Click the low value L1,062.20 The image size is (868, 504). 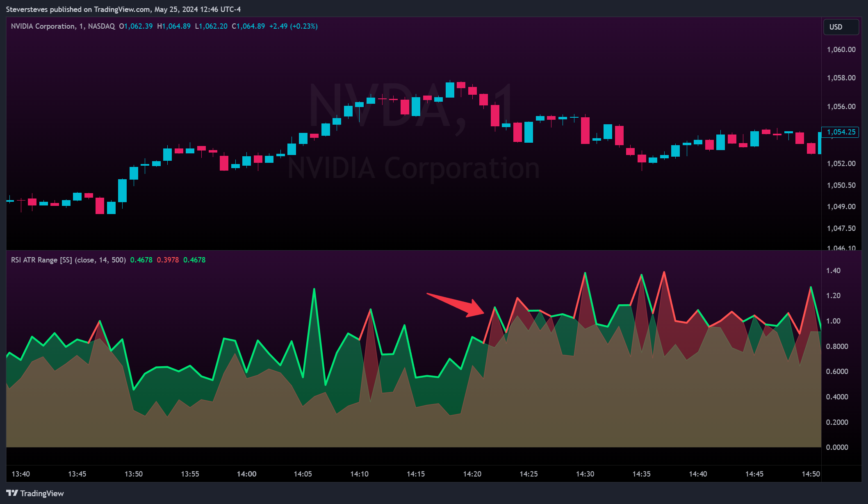pos(211,26)
